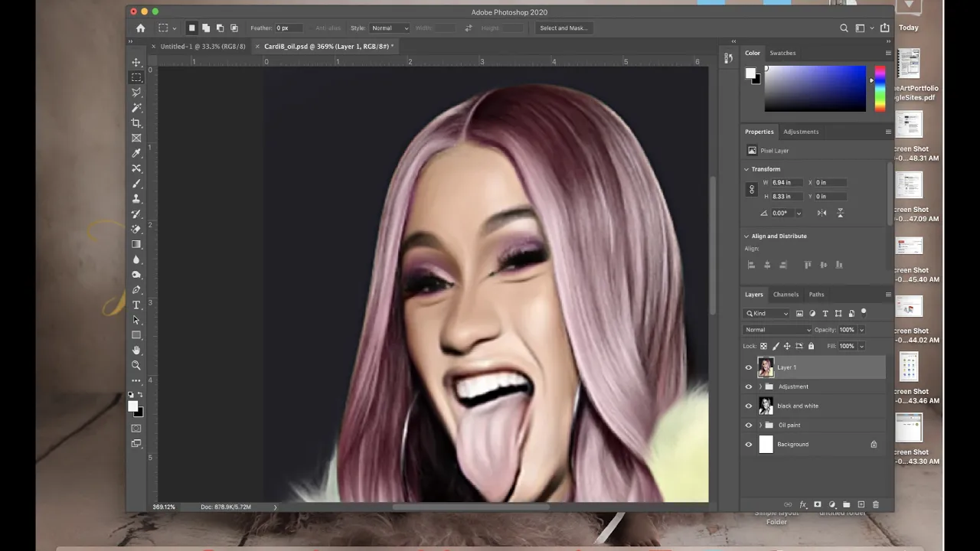This screenshot has width=980, height=551.
Task: Select the Dodge tool
Action: point(136,275)
